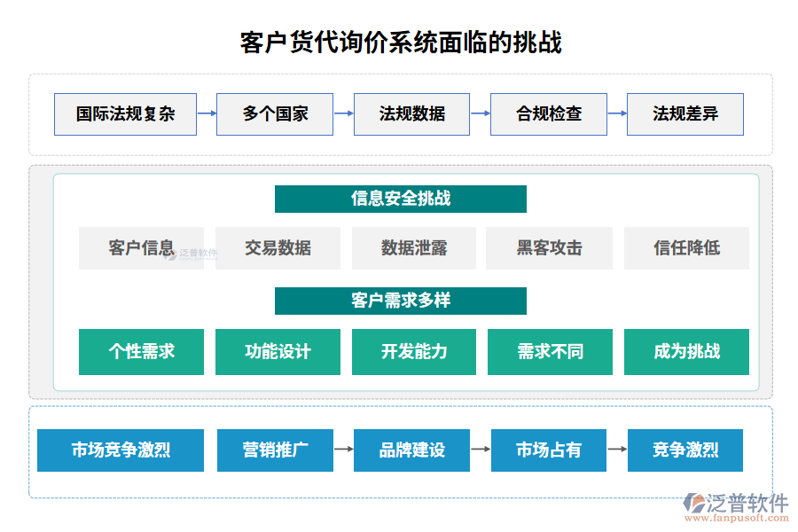
Task: Click the 法规差异 item
Action: [685, 113]
